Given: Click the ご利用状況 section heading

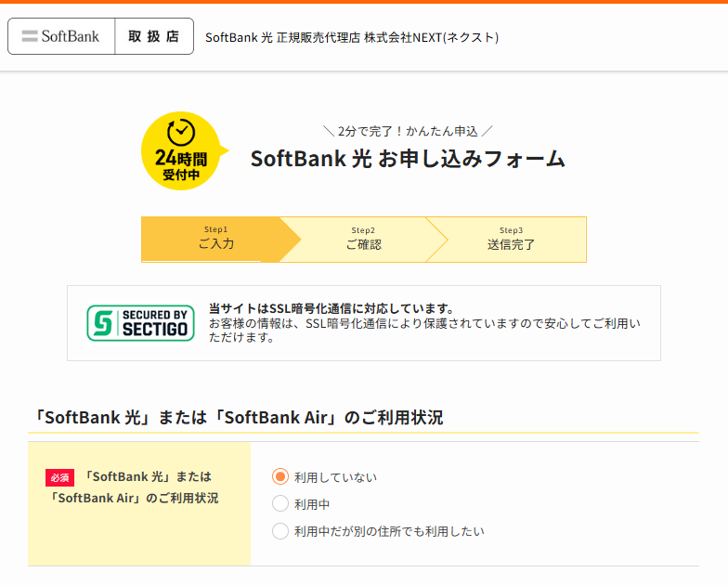Looking at the screenshot, I should tap(236, 418).
